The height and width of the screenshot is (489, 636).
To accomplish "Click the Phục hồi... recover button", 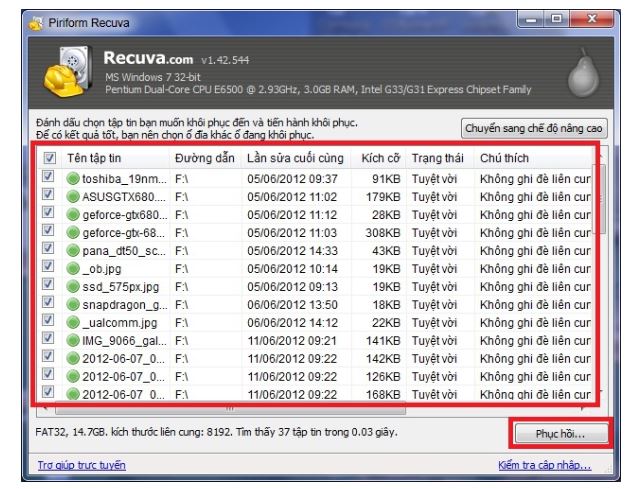I will coord(561,434).
